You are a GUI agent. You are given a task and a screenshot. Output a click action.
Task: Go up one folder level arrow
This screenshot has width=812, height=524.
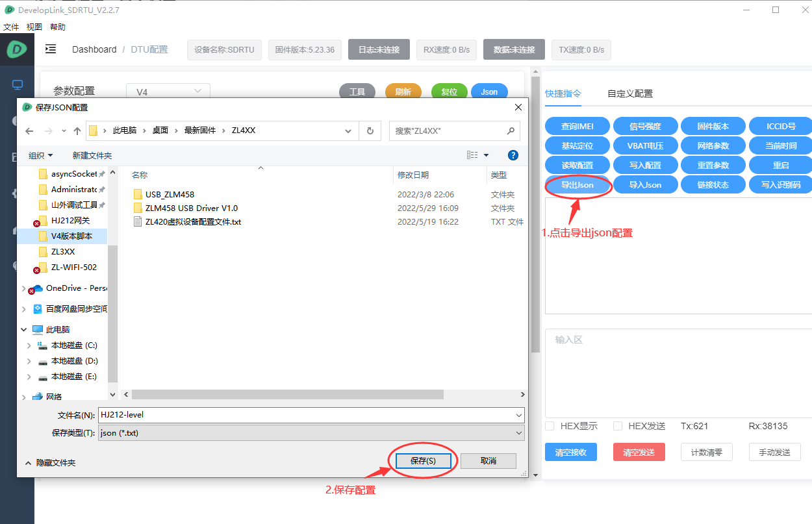(x=77, y=131)
